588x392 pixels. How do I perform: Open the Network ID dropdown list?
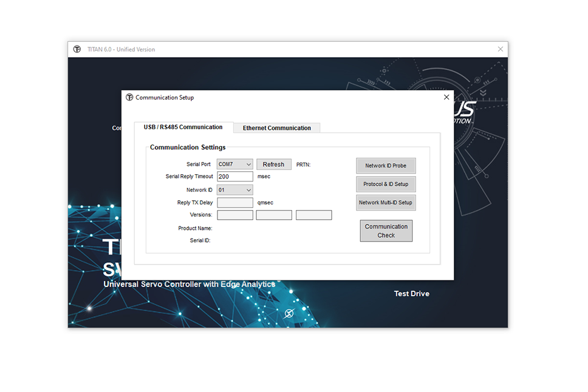248,190
